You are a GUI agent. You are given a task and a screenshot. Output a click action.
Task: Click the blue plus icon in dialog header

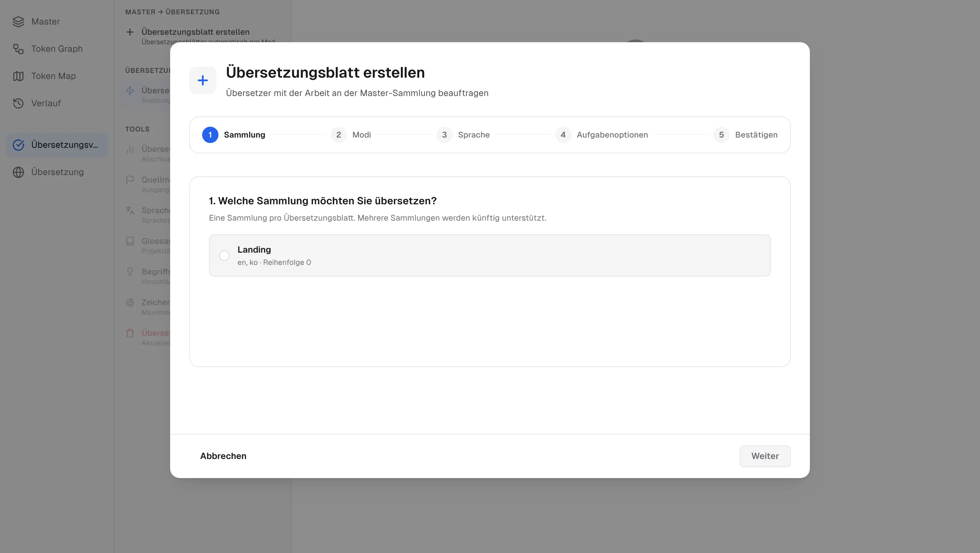pyautogui.click(x=203, y=80)
